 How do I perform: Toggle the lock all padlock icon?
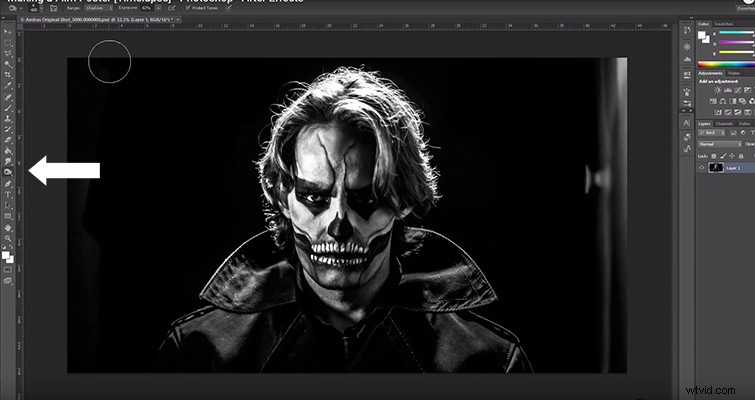(x=741, y=156)
